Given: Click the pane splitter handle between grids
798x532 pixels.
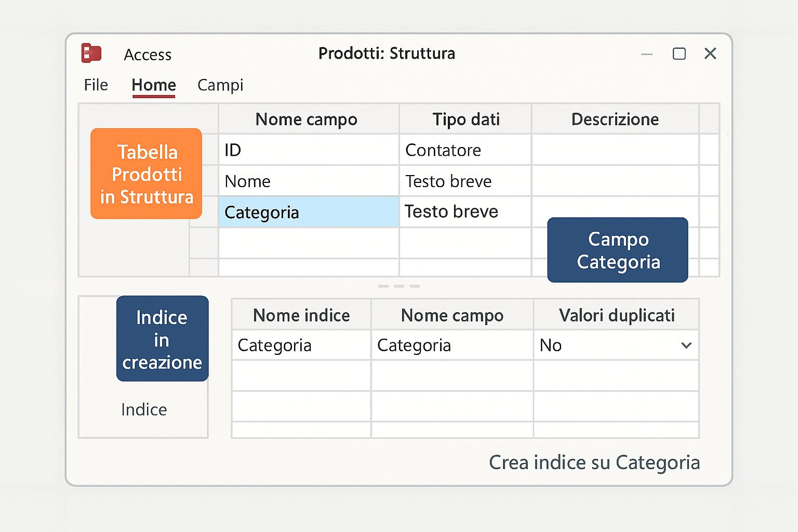Looking at the screenshot, I should (x=399, y=286).
